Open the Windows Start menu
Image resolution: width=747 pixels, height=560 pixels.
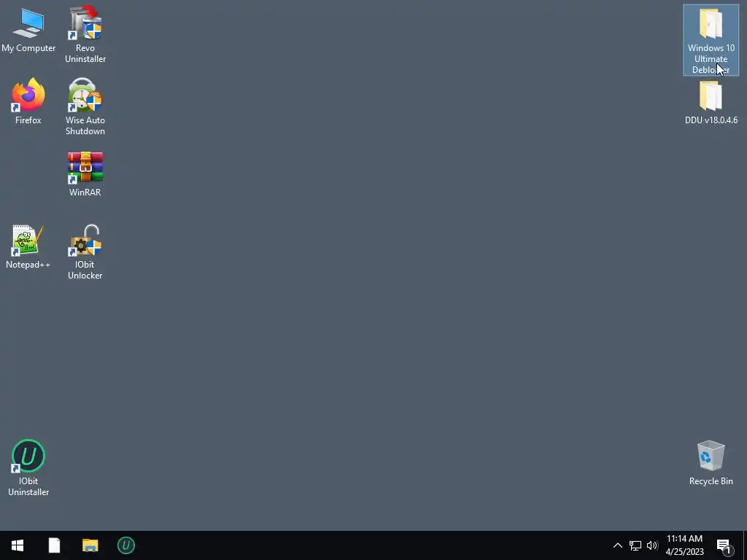tap(18, 545)
